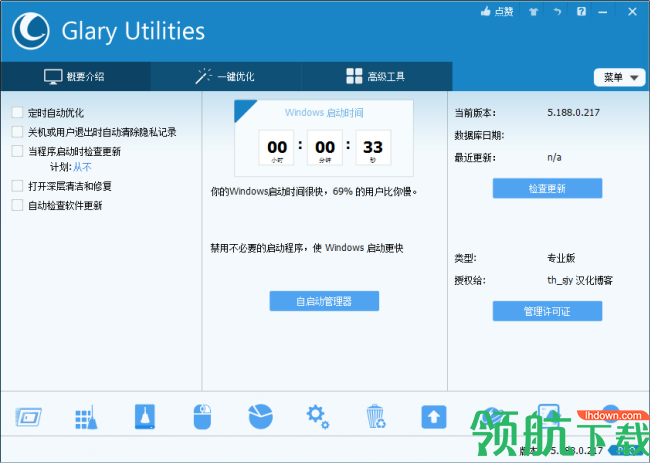The height and width of the screenshot is (463, 650).
Task: Switch to the 概要介绍 tab
Action: coord(75,76)
